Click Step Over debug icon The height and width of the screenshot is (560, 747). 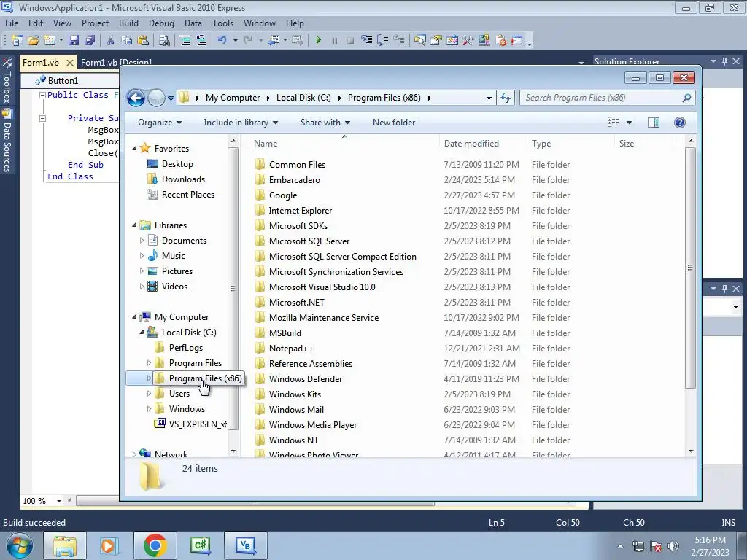click(382, 41)
